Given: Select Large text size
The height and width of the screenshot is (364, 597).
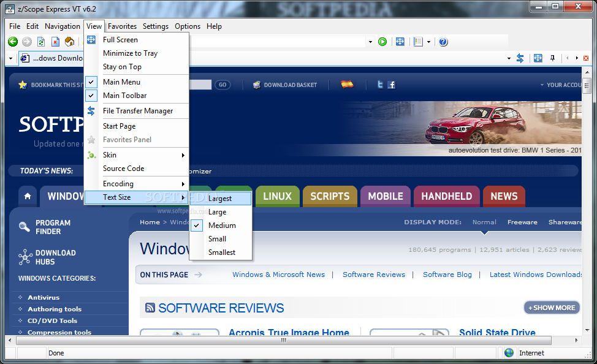Looking at the screenshot, I should coord(221,212).
